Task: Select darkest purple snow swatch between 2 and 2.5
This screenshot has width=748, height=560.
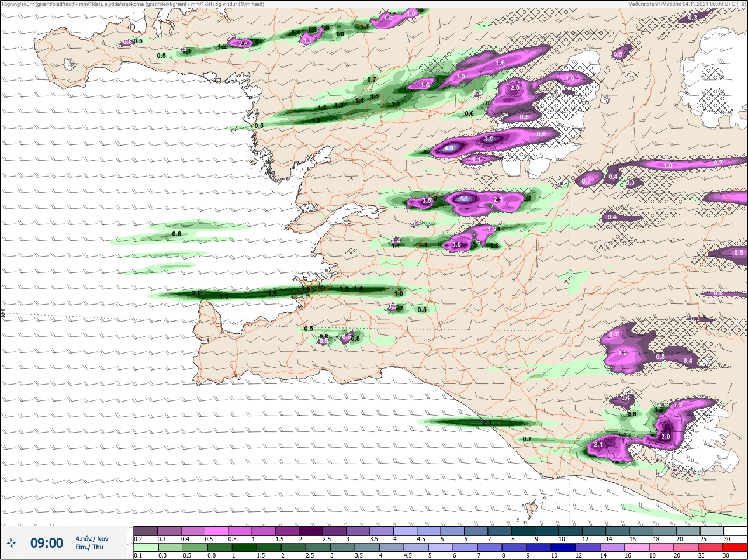Action: (311, 531)
